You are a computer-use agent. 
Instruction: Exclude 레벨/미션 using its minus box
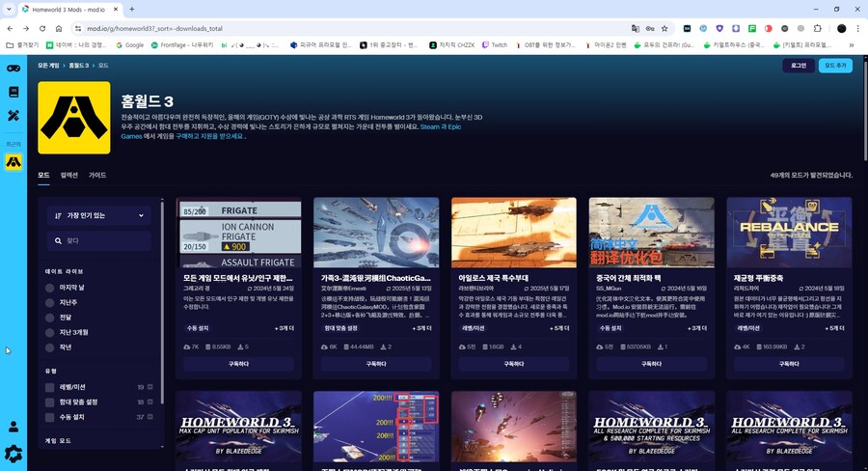point(150,387)
